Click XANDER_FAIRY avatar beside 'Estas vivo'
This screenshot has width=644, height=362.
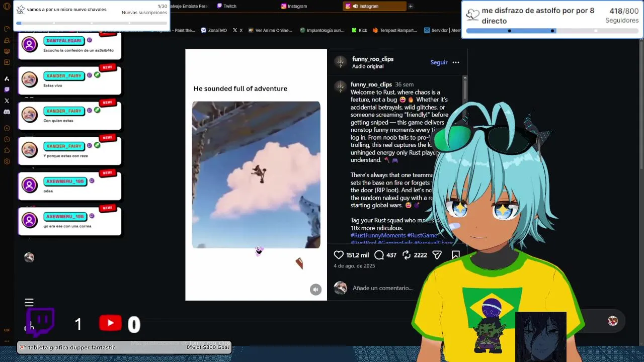tap(29, 79)
